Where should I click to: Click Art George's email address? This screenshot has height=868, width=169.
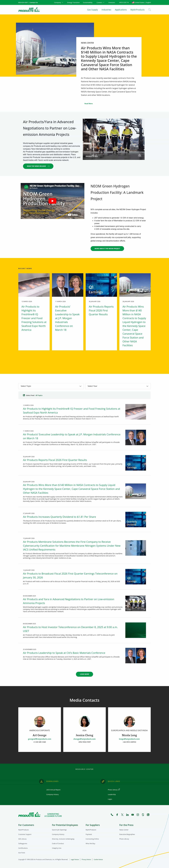click(x=40, y=739)
